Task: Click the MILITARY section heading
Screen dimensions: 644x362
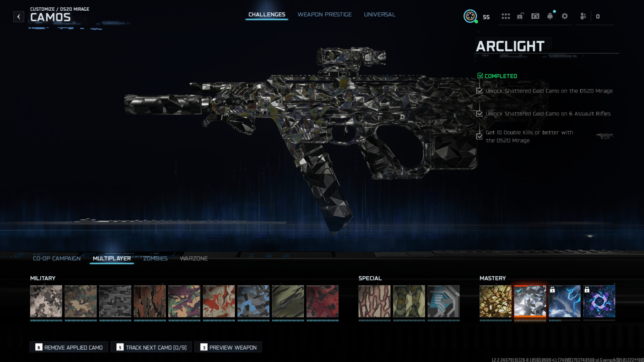Action: click(43, 278)
